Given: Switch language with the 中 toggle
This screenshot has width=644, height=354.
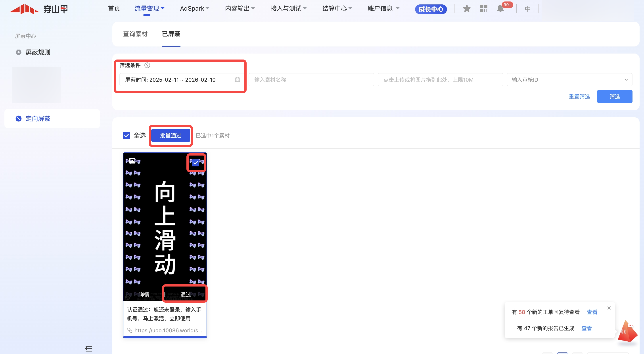Looking at the screenshot, I should click(x=527, y=9).
